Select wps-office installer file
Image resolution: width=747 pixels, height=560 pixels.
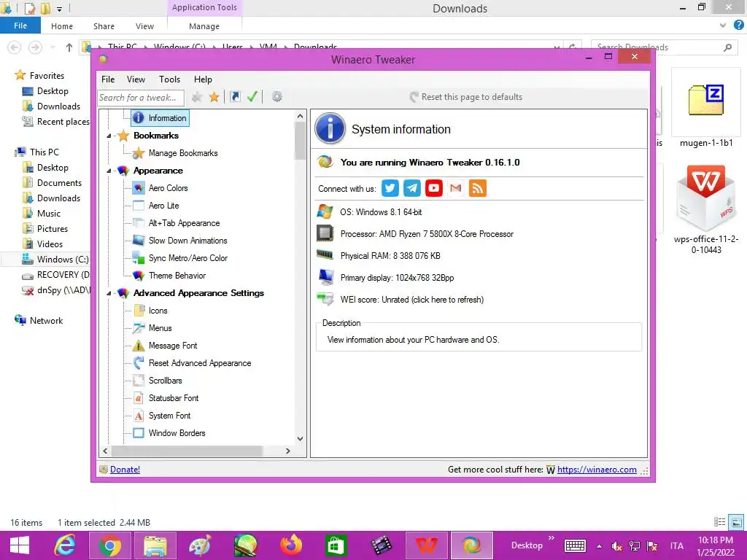[706, 209]
